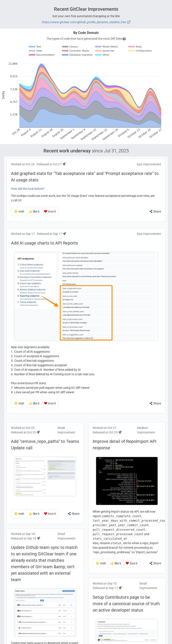Screen dimensions: 172x644
Task: Click the meh emoji on the remove_repo_paths card
Action: coord(16,514)
